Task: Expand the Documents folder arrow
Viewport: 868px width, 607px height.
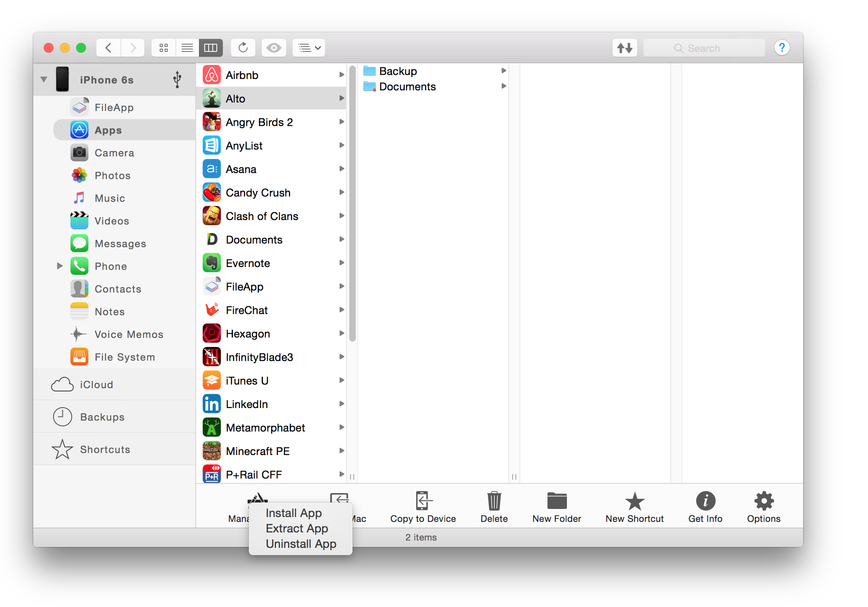Action: pyautogui.click(x=504, y=86)
